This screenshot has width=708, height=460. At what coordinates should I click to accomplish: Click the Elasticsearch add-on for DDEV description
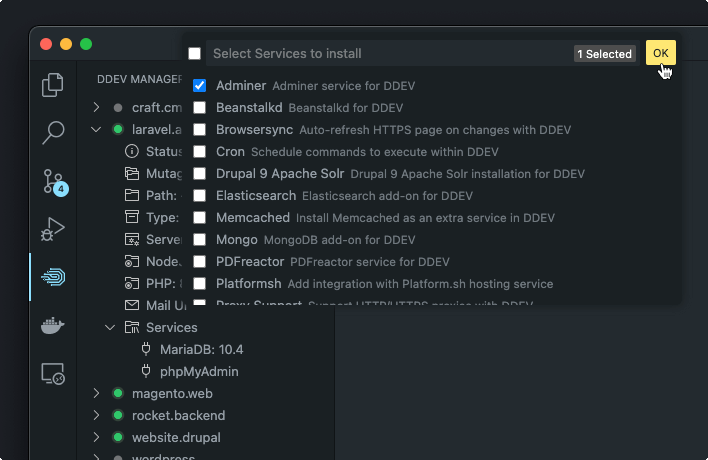[x=387, y=196]
